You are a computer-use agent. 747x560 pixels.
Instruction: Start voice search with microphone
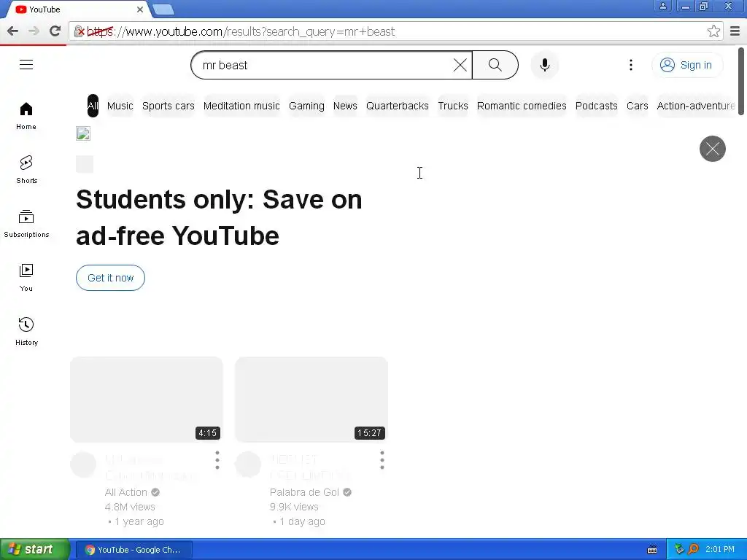click(544, 65)
